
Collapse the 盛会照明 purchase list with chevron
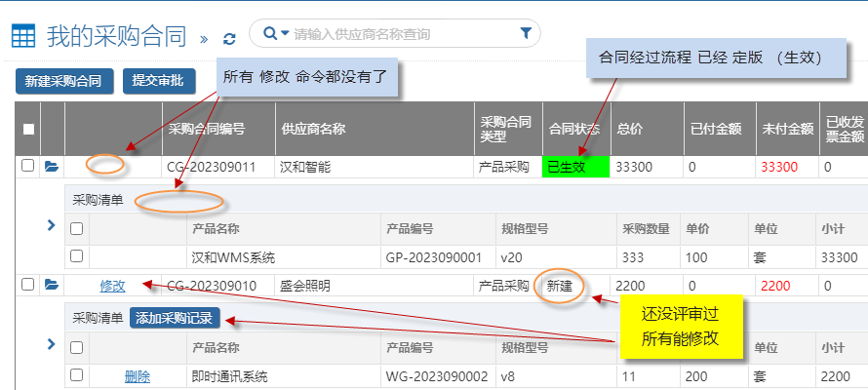pyautogui.click(x=52, y=344)
